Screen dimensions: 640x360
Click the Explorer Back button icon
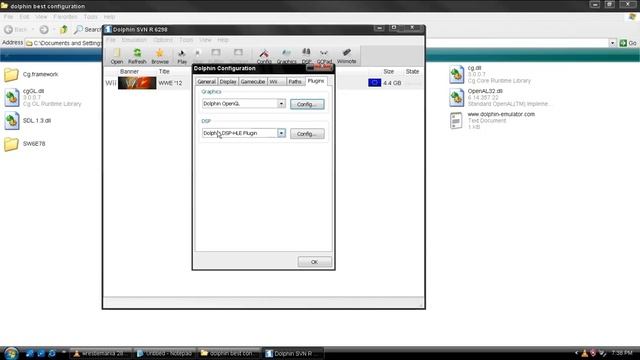tap(8, 29)
